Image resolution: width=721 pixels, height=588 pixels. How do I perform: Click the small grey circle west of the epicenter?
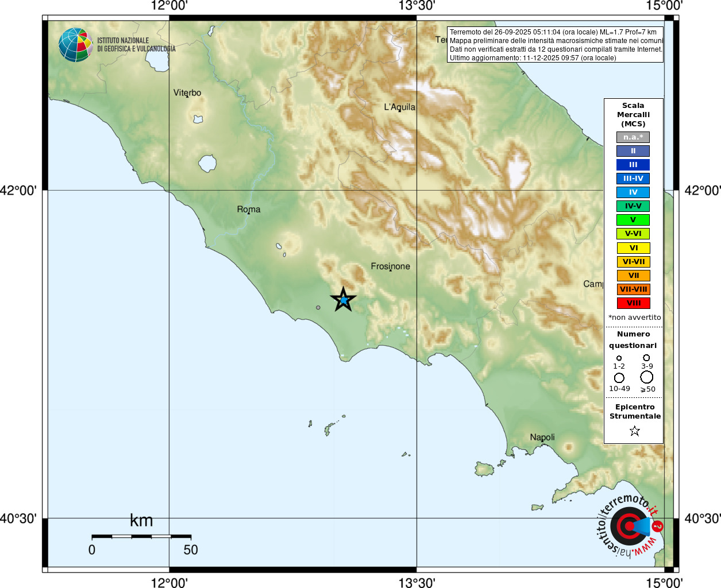click(x=318, y=308)
